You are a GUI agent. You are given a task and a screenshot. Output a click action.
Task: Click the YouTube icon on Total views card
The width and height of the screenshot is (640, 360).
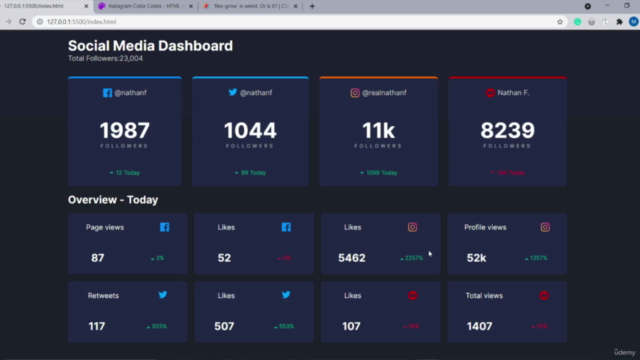point(544,295)
